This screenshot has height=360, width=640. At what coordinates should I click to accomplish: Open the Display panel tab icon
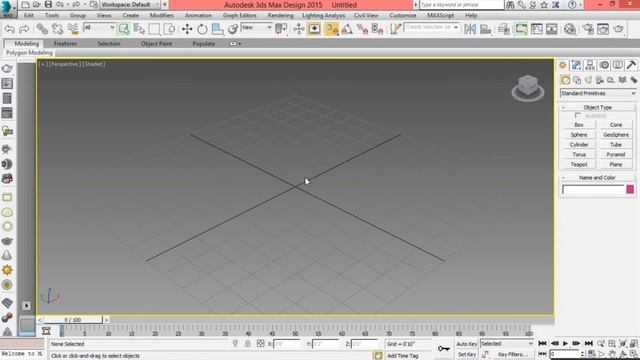tap(618, 65)
